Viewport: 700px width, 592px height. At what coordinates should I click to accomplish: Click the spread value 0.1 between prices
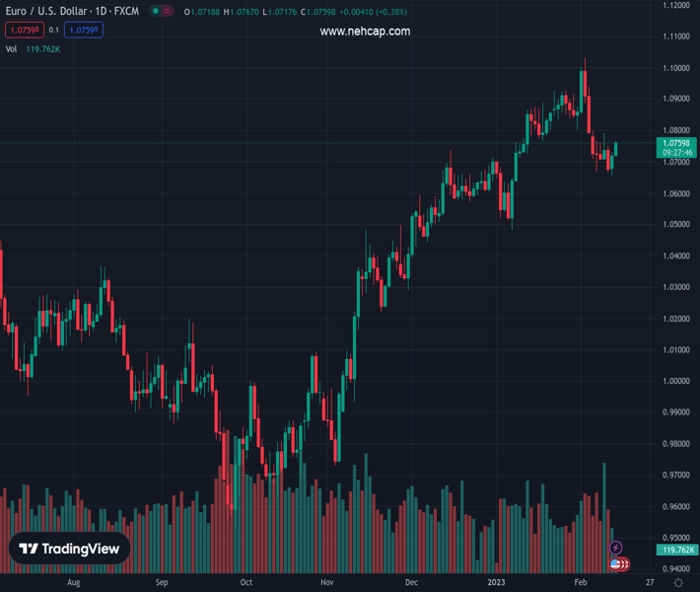(54, 31)
